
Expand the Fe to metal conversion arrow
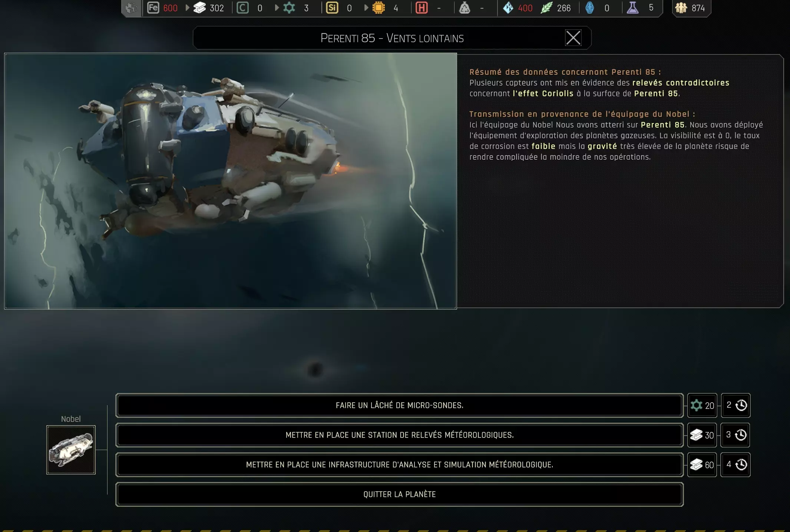click(x=187, y=8)
